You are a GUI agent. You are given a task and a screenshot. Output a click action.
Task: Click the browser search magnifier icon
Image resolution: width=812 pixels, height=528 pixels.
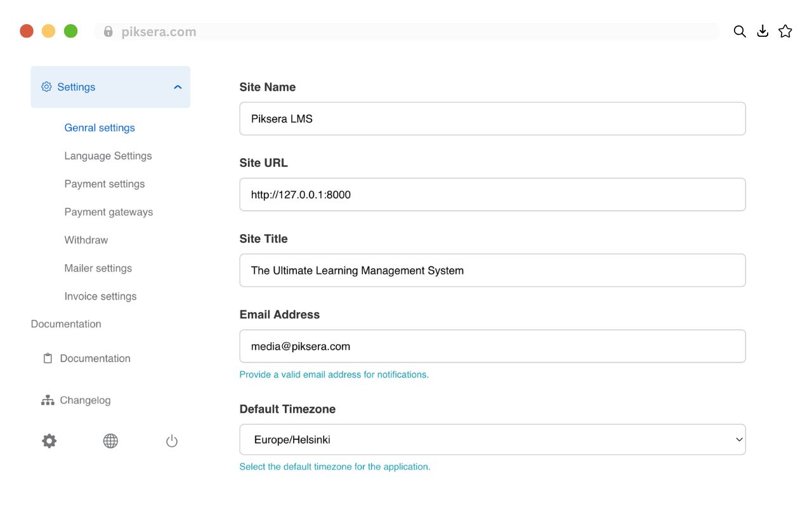pos(740,32)
